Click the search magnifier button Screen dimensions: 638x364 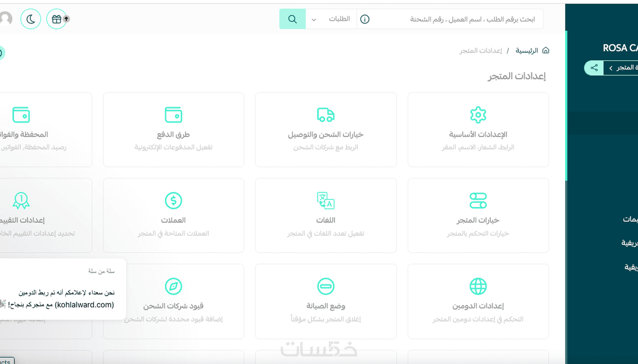tap(292, 19)
